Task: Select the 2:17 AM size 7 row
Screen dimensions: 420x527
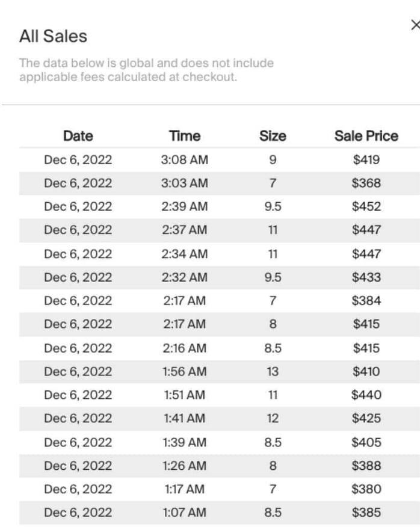Action: tap(211, 300)
